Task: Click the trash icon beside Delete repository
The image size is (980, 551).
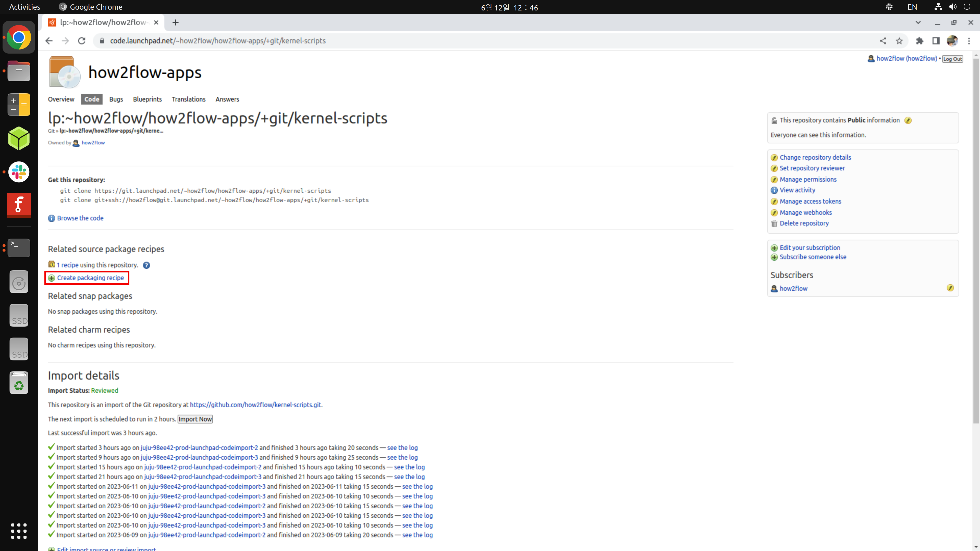Action: pos(775,223)
